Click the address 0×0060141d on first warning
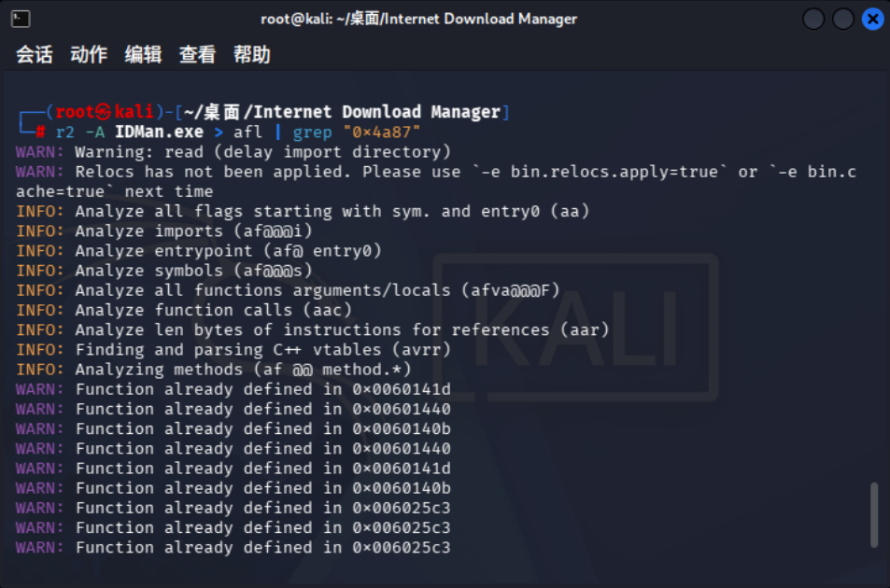 point(402,389)
